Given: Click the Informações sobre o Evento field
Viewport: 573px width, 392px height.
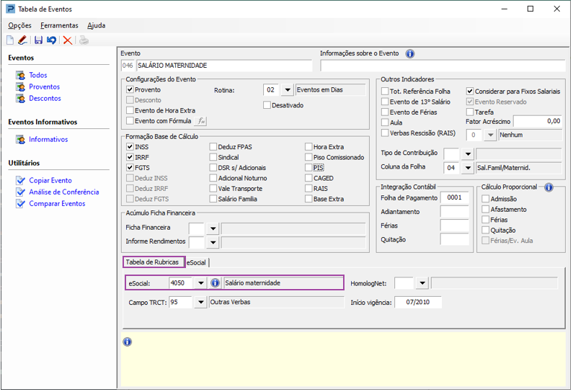Looking at the screenshot, I should pyautogui.click(x=443, y=66).
